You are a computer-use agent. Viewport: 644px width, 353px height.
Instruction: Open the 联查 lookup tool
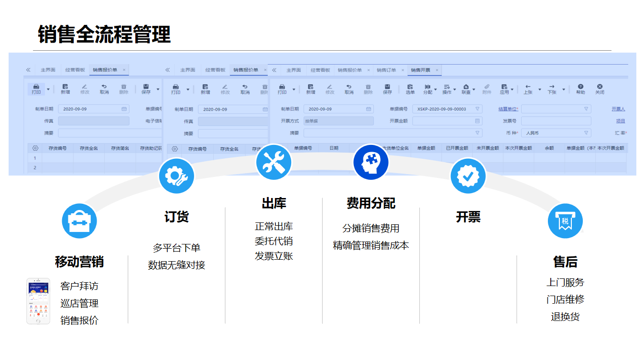(466, 88)
